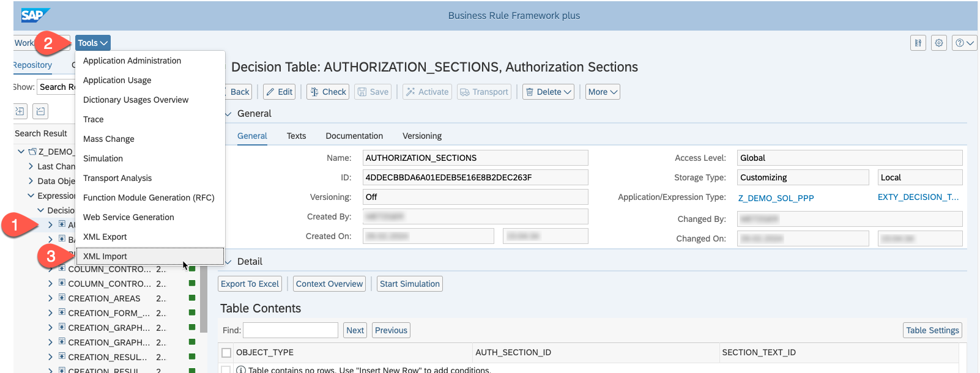Viewport: 980px width, 373px height.
Task: Click the SAP logo in header
Action: coord(35,15)
